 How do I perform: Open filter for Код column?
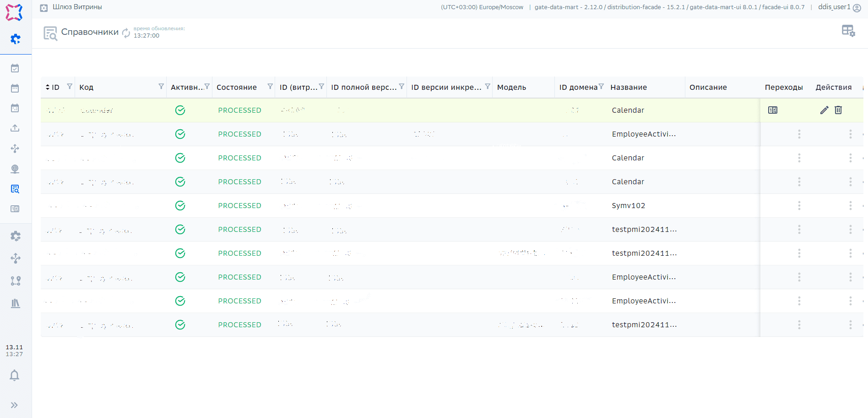[161, 87]
